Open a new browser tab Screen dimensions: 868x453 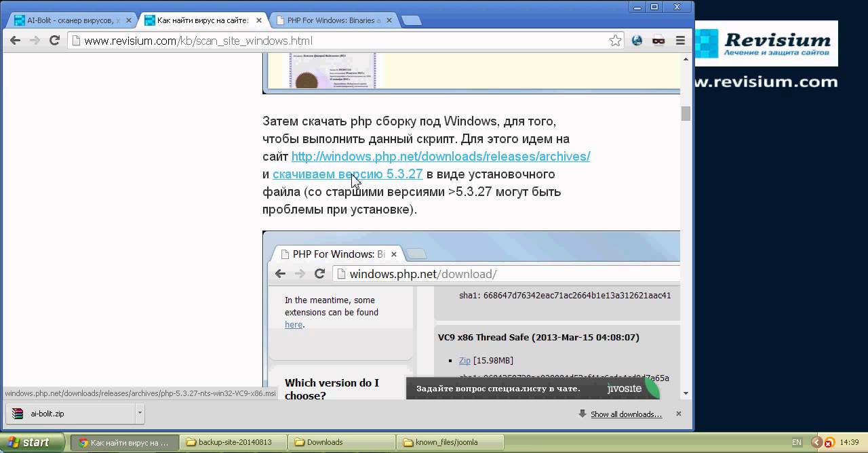click(411, 20)
